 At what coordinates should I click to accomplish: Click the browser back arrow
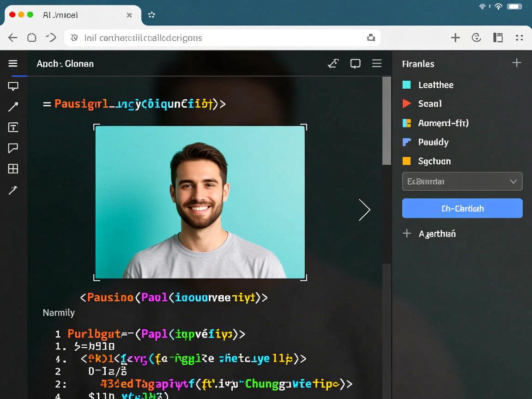(12, 38)
